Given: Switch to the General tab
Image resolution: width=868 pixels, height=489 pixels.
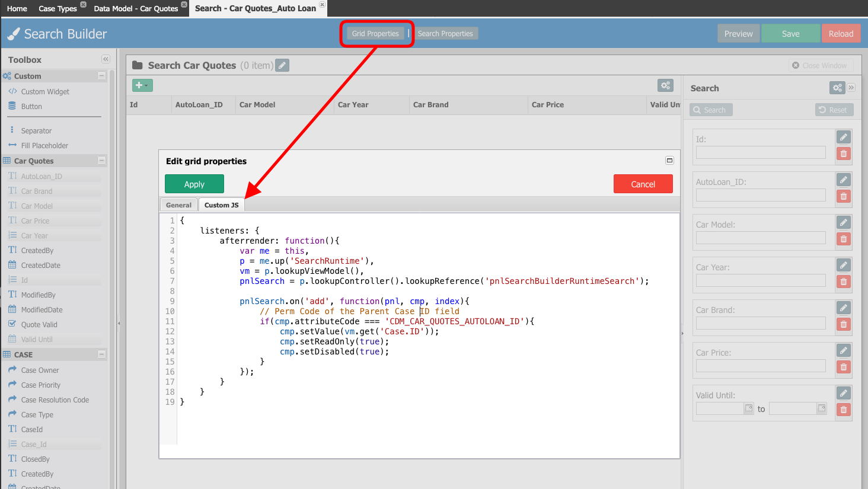Looking at the screenshot, I should coord(178,205).
